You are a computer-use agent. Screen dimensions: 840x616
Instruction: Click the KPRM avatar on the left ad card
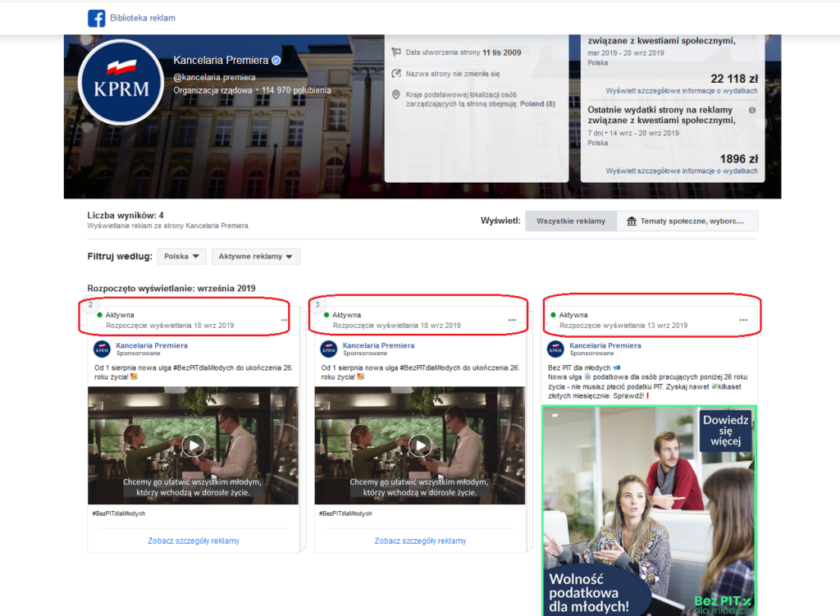102,349
